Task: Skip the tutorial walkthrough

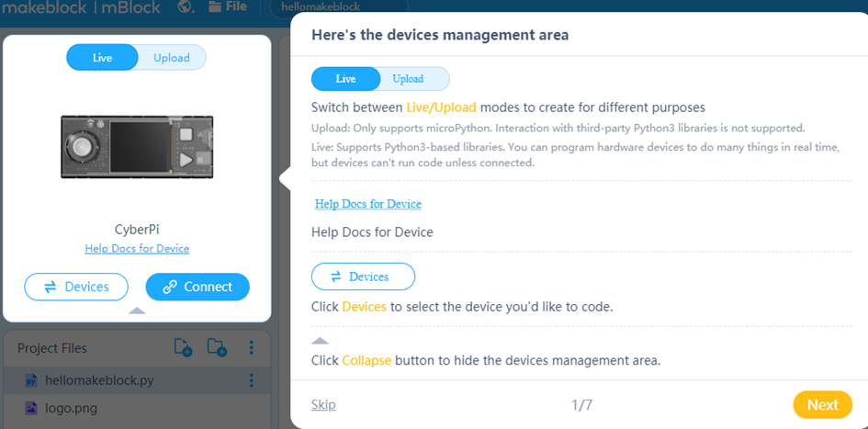Action: tap(323, 404)
